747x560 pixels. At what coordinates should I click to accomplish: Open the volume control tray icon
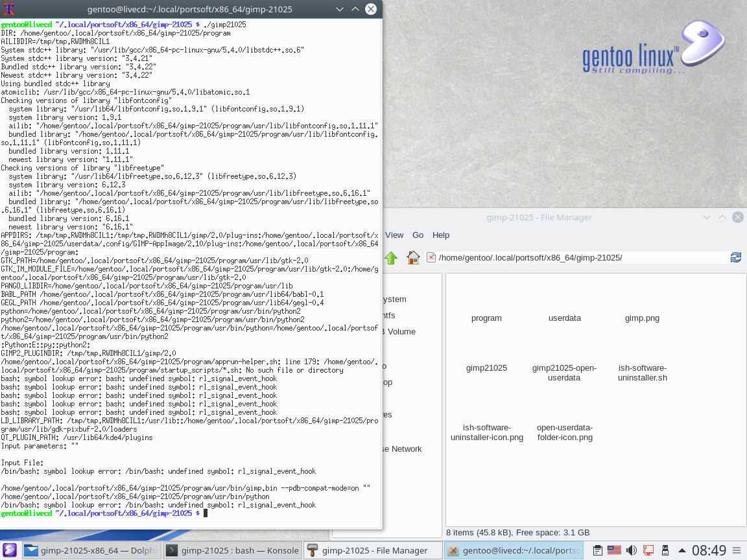pos(631,550)
